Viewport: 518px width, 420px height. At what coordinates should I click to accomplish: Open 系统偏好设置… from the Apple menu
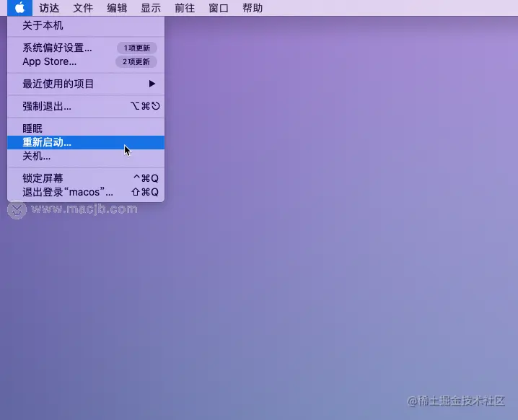(86, 48)
